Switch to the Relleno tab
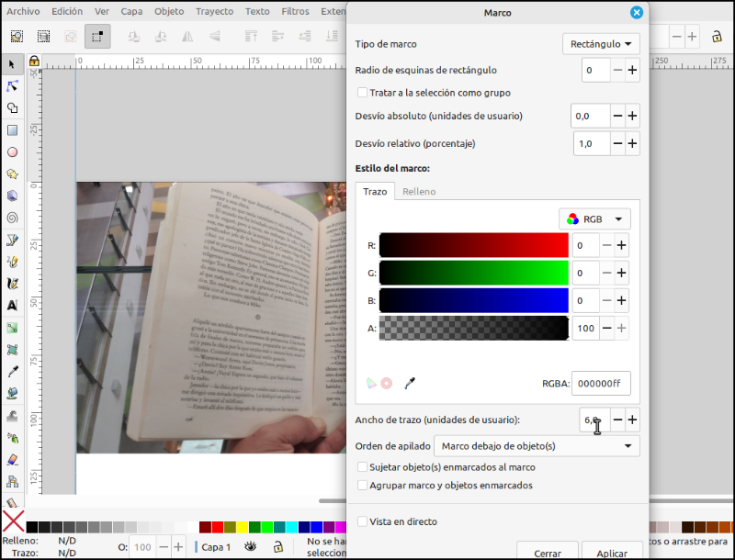This screenshot has height=560, width=735. click(419, 192)
